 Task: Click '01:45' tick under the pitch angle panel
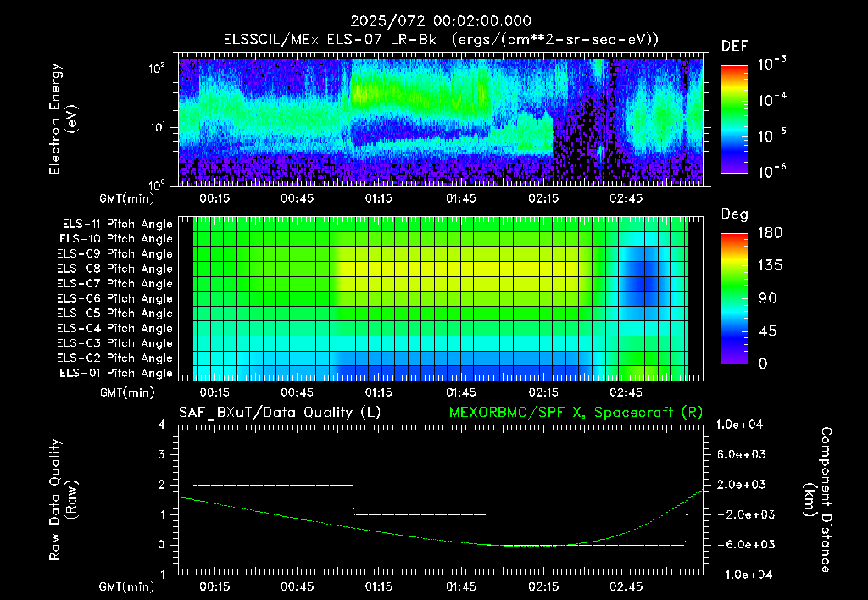point(460,392)
